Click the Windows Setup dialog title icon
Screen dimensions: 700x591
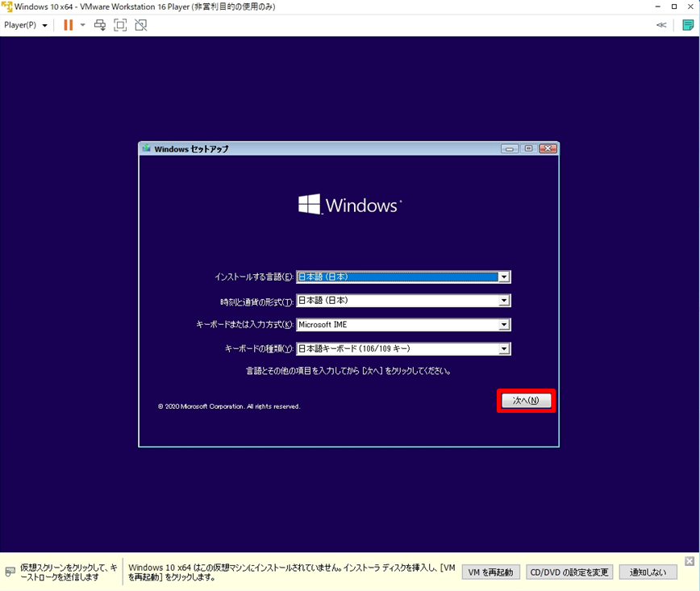[147, 148]
